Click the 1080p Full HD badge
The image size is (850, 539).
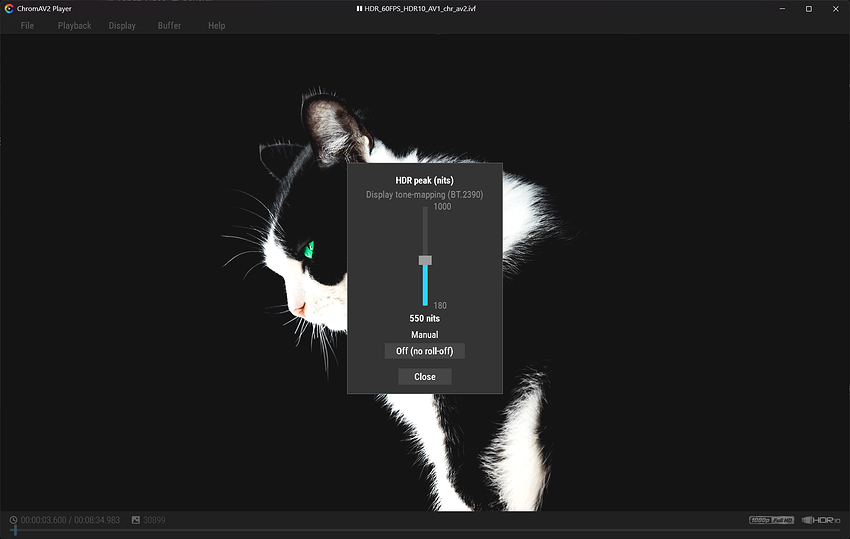pyautogui.click(x=771, y=520)
